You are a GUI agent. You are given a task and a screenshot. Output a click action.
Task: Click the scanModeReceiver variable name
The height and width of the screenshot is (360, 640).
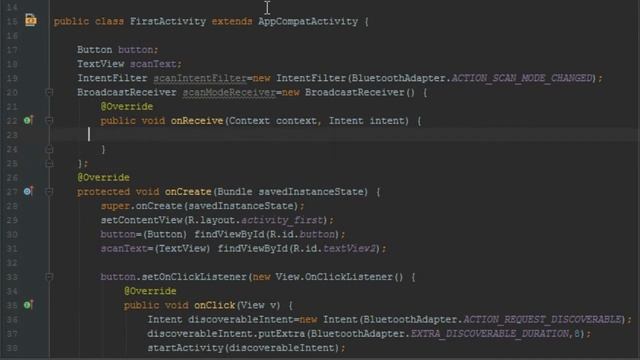pyautogui.click(x=229, y=92)
